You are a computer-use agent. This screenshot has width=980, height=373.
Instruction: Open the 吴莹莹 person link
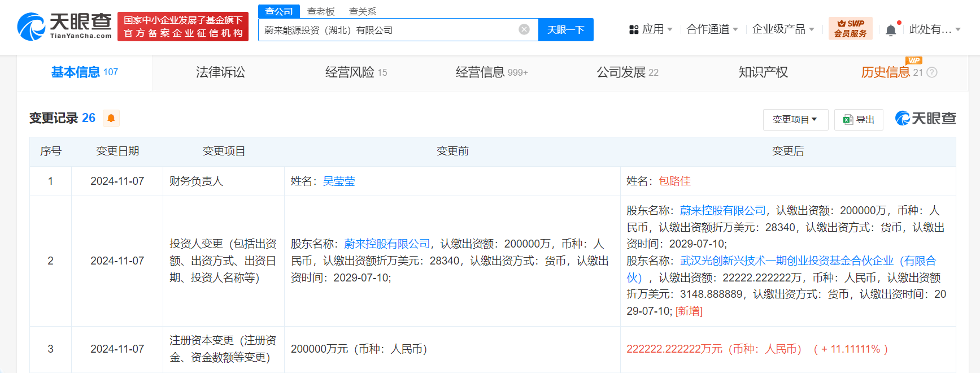[x=339, y=181]
